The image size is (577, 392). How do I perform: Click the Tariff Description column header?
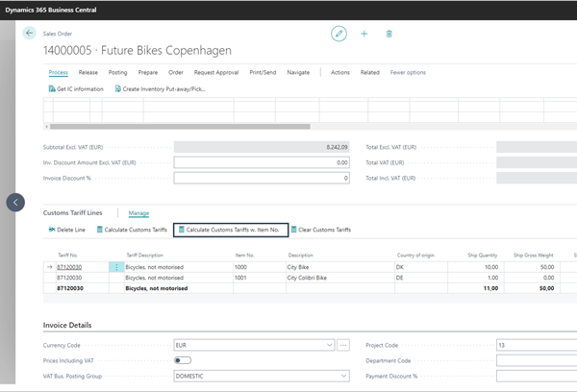tap(144, 255)
